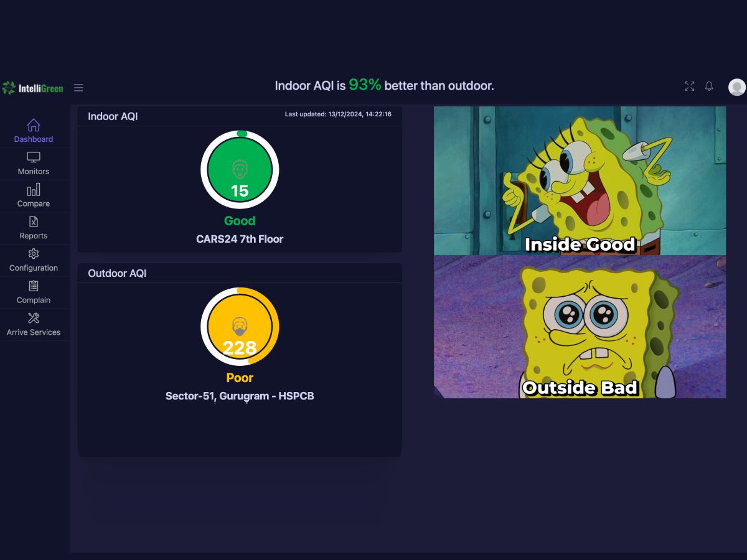
Task: Click the Outside Bad meme image
Action: point(580,327)
